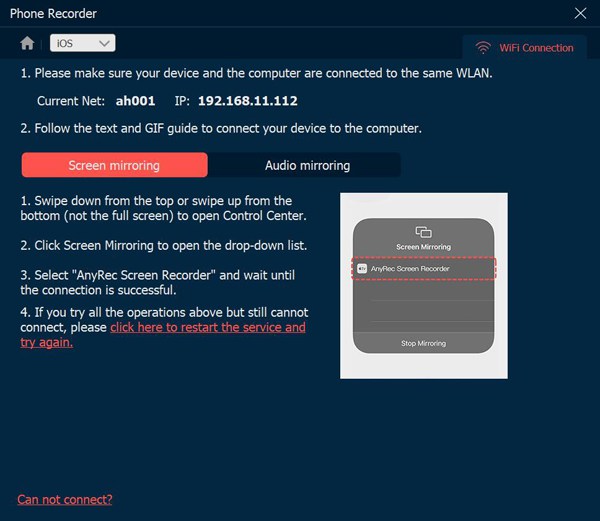This screenshot has width=600, height=521.
Task: Click the Phone Recorder title text
Action: tap(53, 14)
